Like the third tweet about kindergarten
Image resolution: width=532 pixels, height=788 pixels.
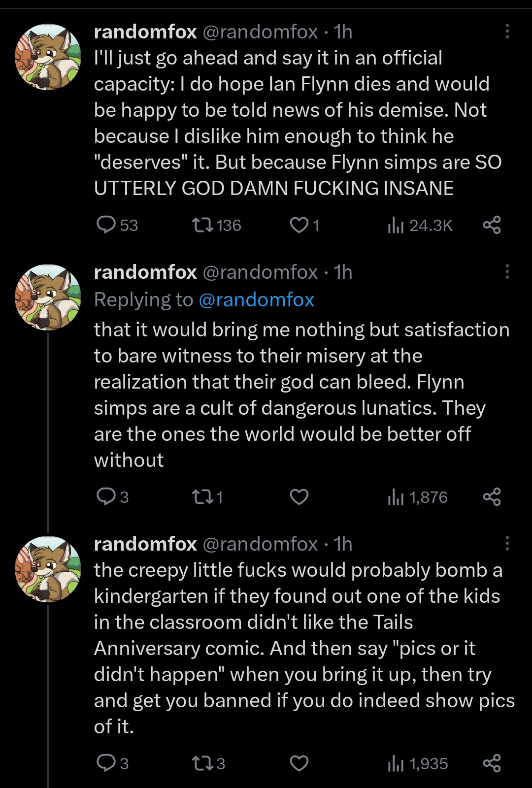click(299, 763)
